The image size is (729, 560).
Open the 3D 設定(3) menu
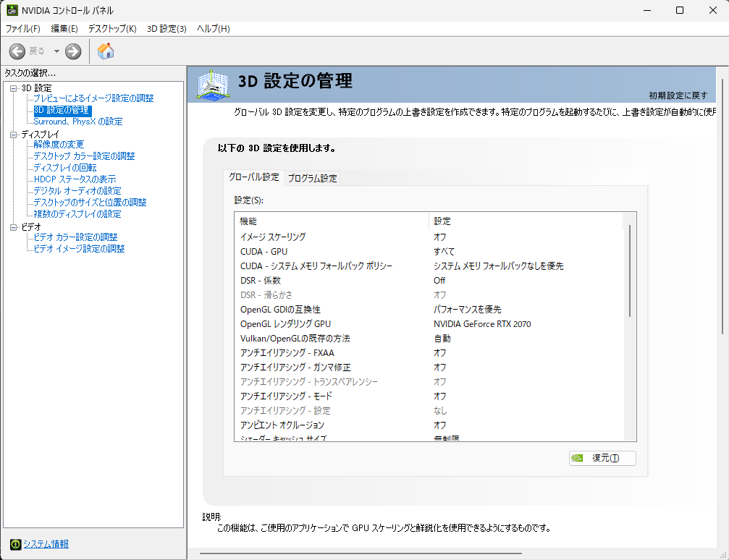click(167, 29)
